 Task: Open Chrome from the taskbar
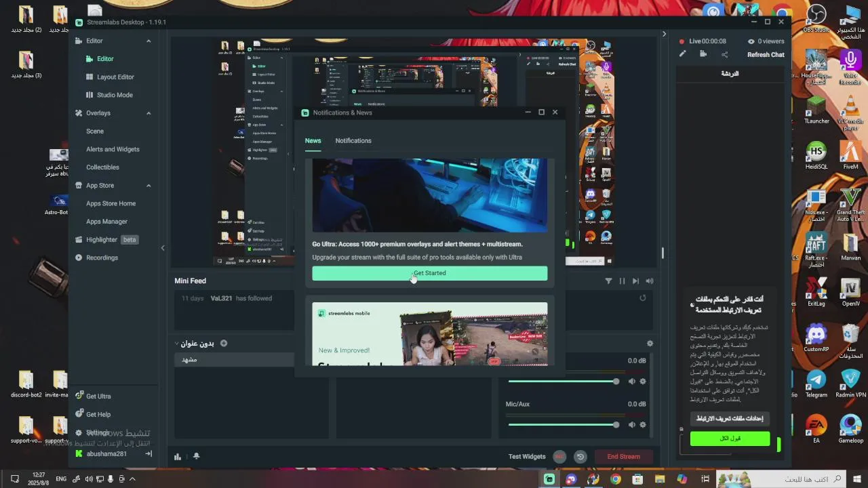pos(616,479)
